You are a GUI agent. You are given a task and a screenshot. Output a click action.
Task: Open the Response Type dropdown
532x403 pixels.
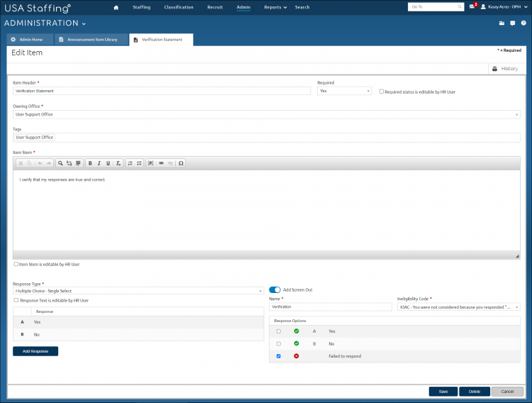coord(138,291)
